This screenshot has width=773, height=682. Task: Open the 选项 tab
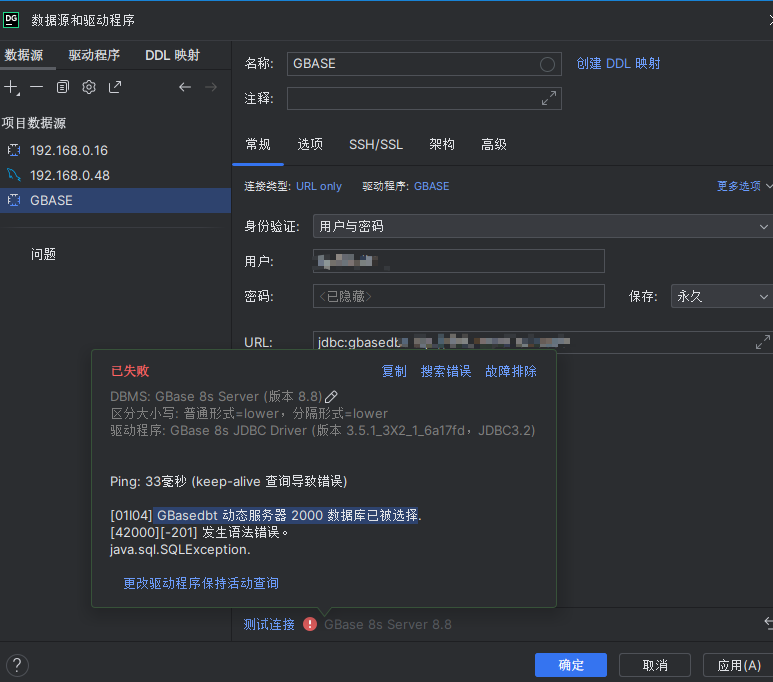(310, 144)
